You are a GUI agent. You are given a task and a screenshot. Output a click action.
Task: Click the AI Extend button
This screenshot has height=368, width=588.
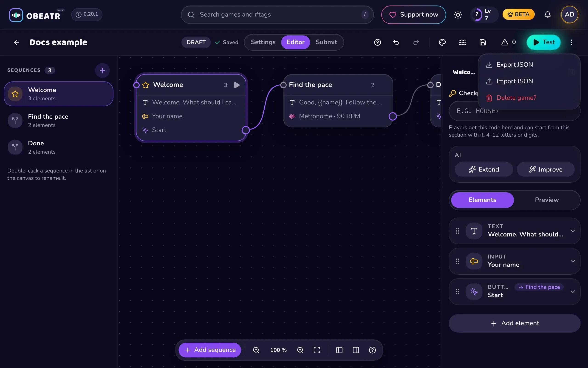[x=483, y=170]
